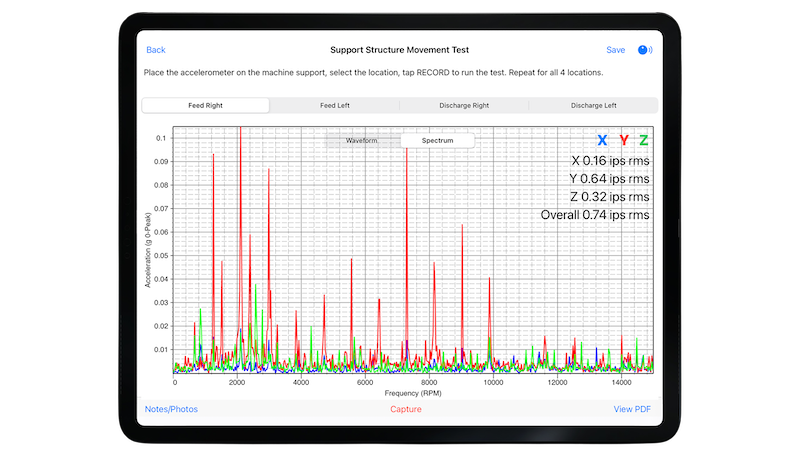Select the Spectrum view
The height and width of the screenshot is (457, 800).
point(437,140)
